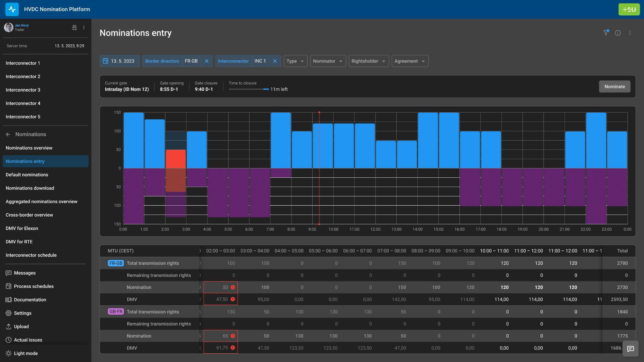Screen dimensions: 644x362
Task: Click the HVDC pulse logo icon
Action: coord(12,9)
